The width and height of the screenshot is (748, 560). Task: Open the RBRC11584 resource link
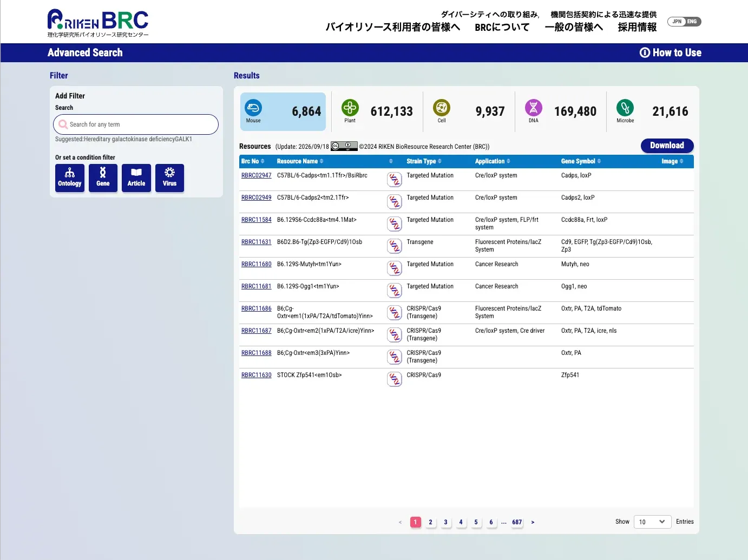(x=257, y=220)
